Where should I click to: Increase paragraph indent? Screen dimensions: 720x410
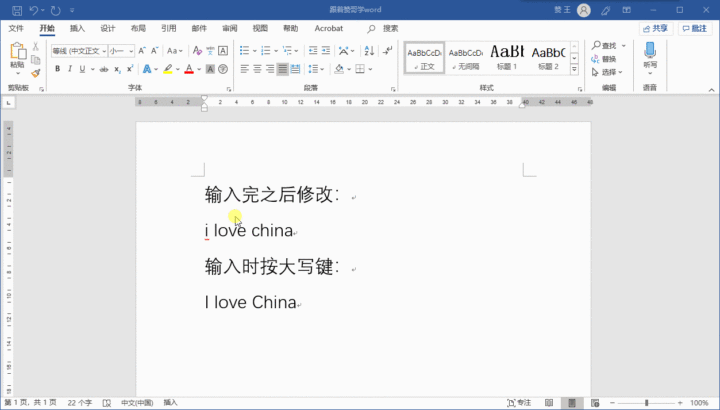(326, 51)
